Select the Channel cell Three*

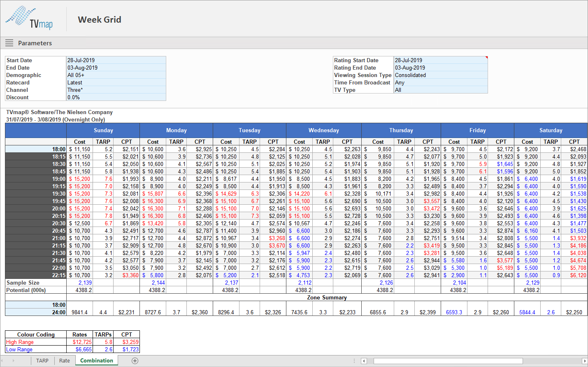[x=116, y=90]
